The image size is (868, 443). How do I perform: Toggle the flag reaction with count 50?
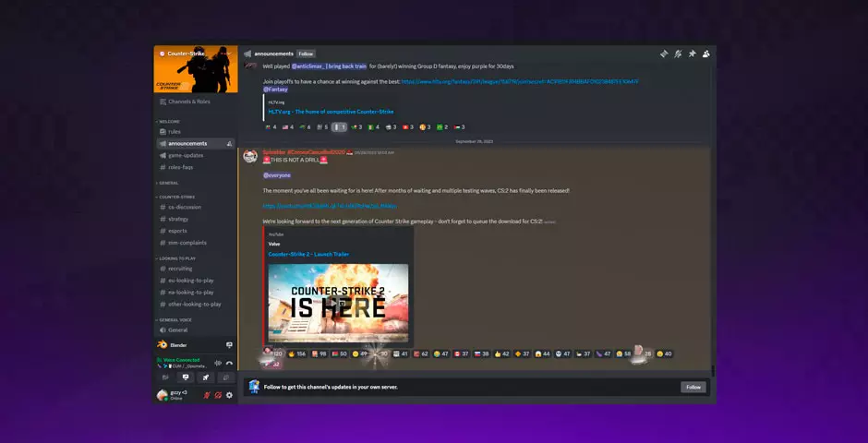point(339,354)
